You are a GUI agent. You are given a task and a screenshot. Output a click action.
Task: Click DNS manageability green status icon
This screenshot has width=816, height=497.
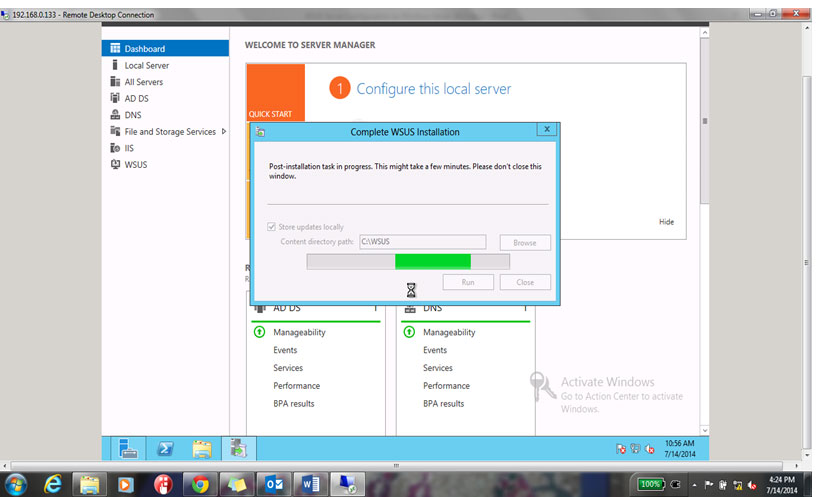coord(409,332)
